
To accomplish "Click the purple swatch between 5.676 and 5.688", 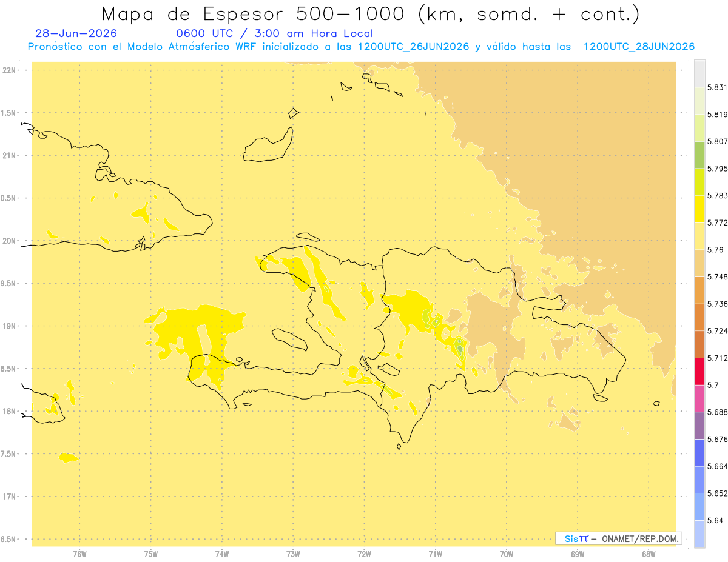I will click(x=699, y=426).
